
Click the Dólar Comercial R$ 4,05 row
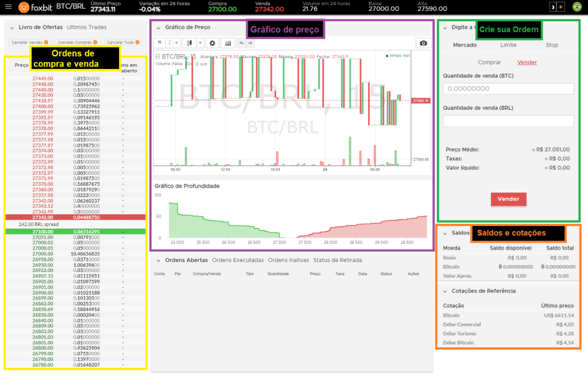[508, 324]
